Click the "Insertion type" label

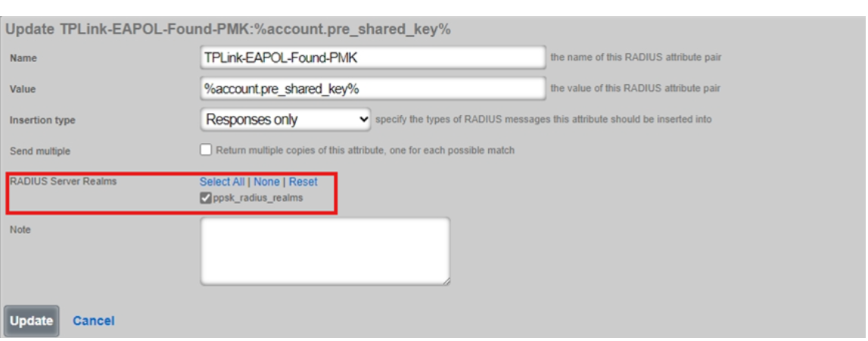pyautogui.click(x=42, y=120)
